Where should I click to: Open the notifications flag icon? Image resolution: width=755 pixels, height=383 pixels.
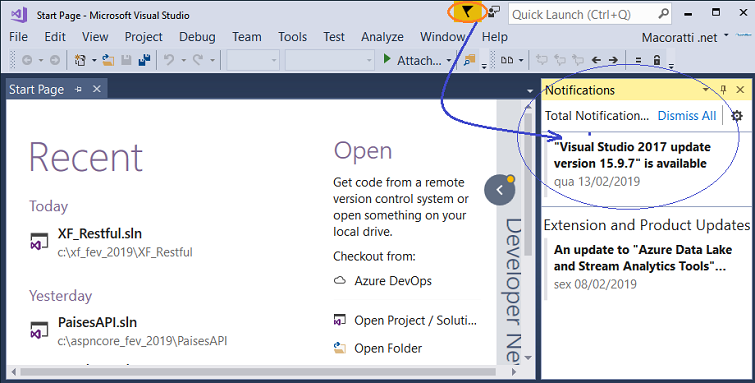pyautogui.click(x=467, y=12)
